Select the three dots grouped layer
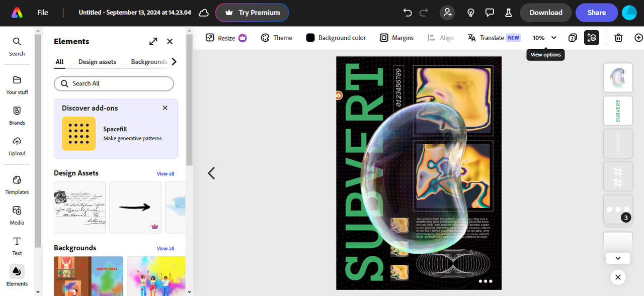644x296 pixels. [x=618, y=210]
